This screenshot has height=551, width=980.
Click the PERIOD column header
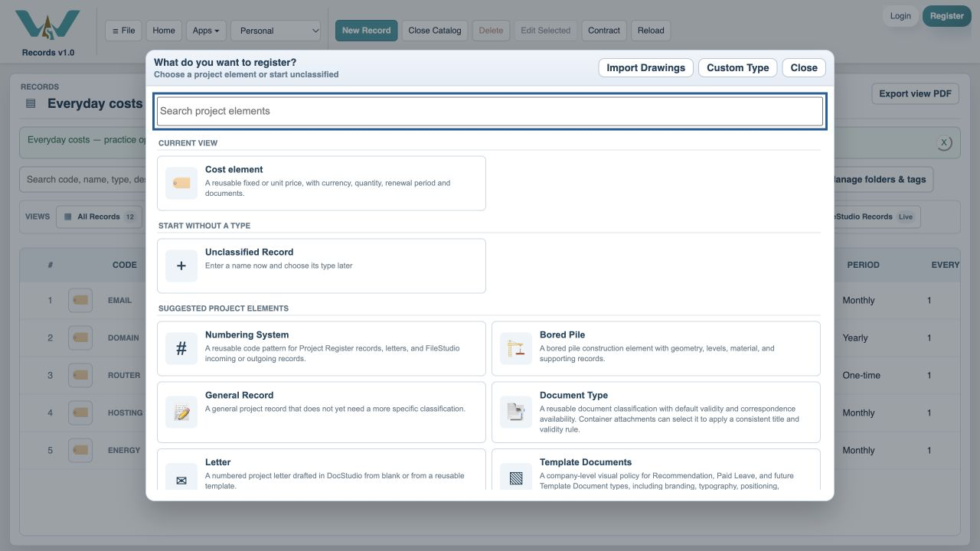(x=863, y=265)
